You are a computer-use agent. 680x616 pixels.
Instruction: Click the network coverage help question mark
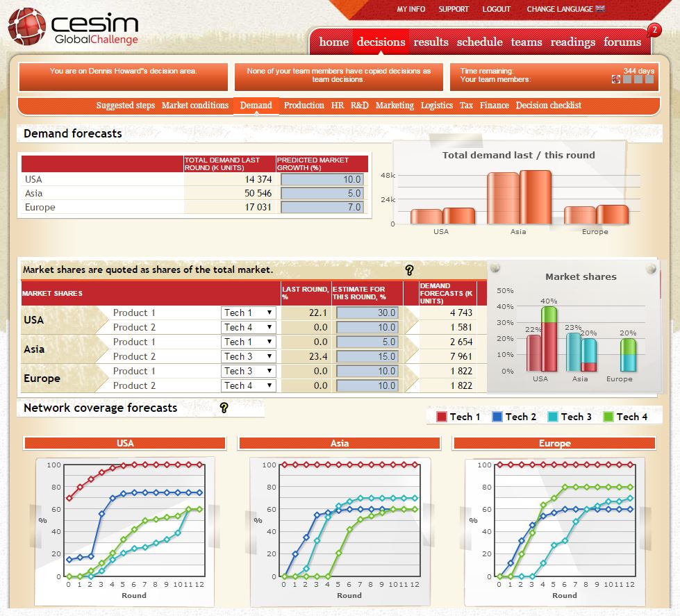tap(224, 408)
